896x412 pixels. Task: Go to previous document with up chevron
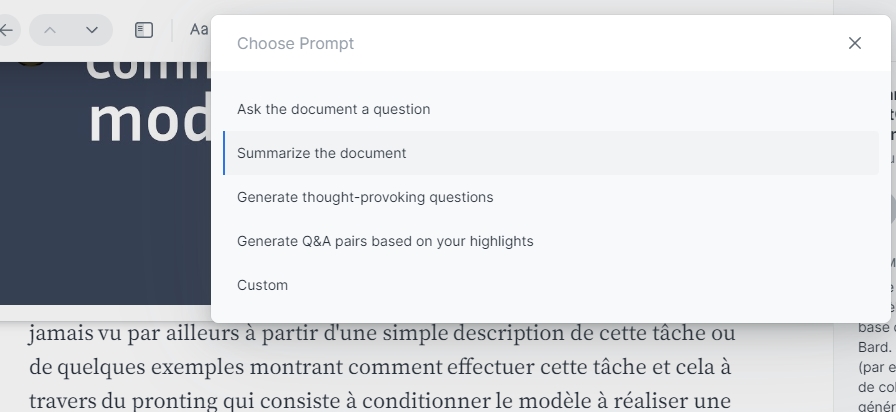(x=50, y=30)
